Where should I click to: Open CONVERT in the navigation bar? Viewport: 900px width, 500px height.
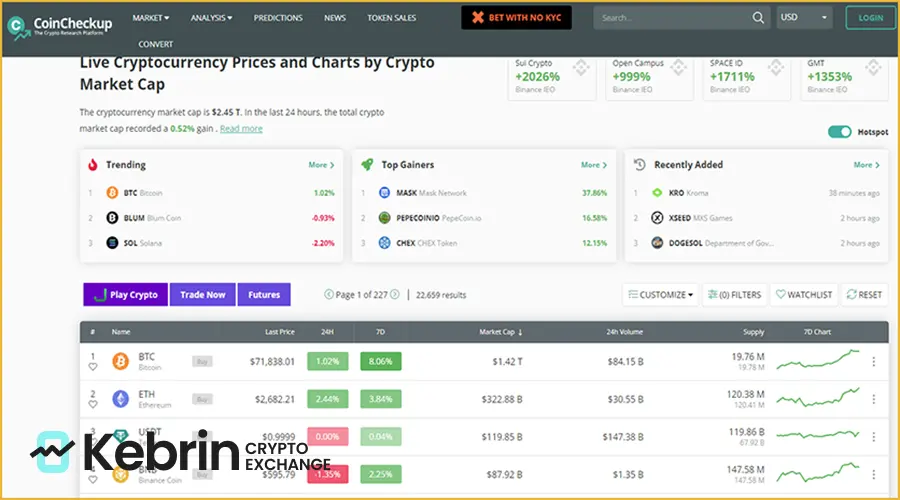156,44
